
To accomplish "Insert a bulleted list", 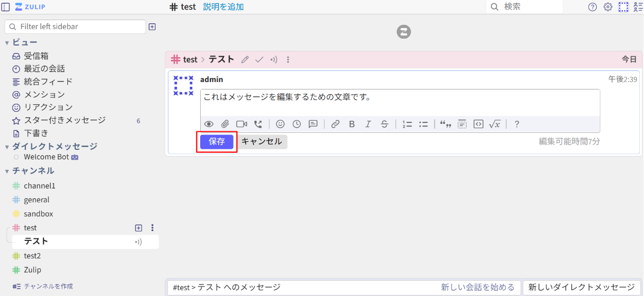I will (423, 124).
